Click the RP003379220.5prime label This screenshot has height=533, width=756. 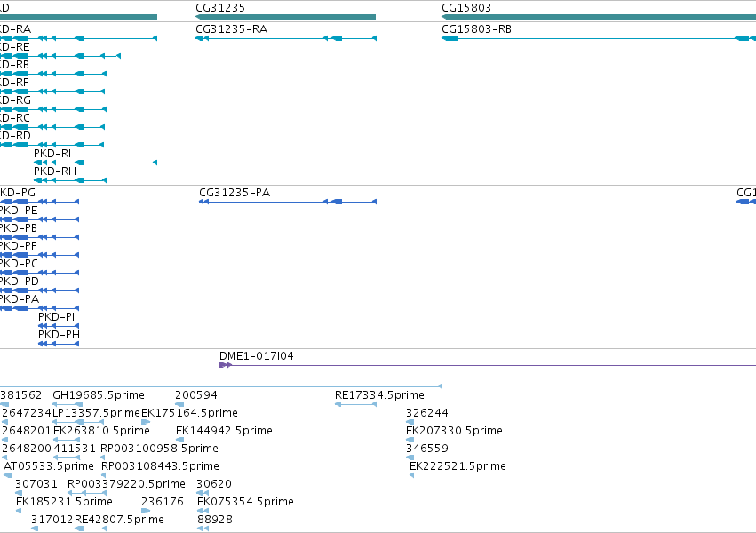click(x=126, y=484)
